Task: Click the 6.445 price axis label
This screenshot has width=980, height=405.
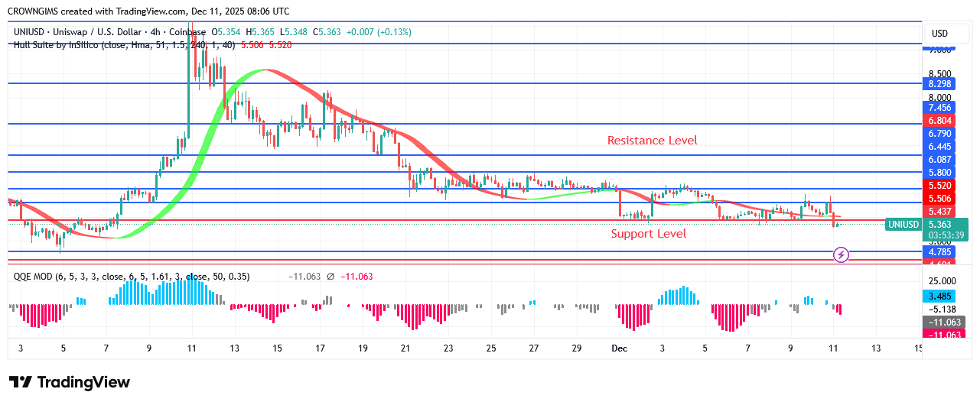Action: point(939,147)
